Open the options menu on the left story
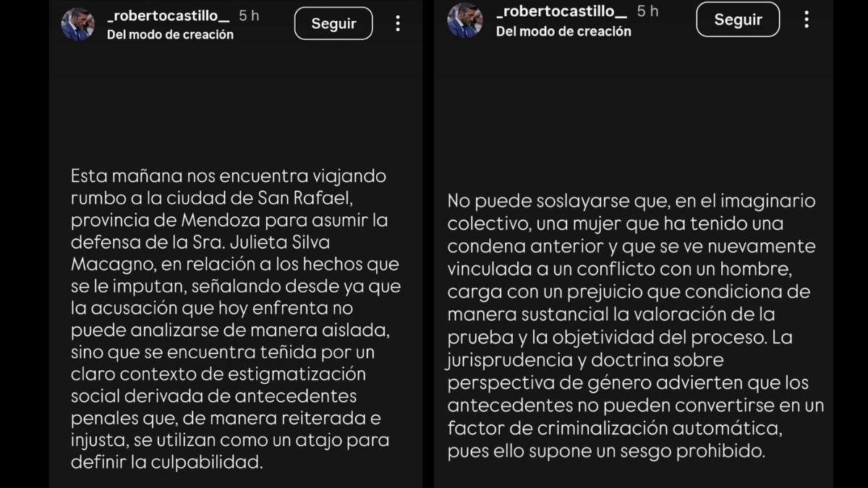This screenshot has width=868, height=488. (397, 23)
